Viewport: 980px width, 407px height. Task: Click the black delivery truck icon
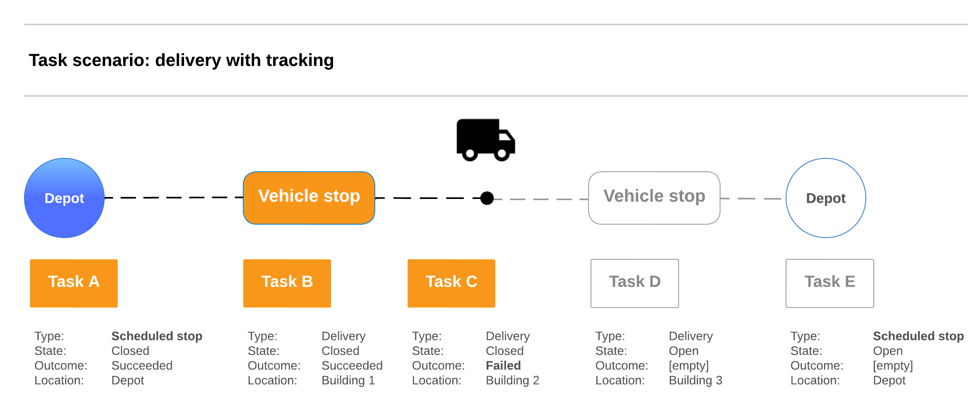pos(485,139)
